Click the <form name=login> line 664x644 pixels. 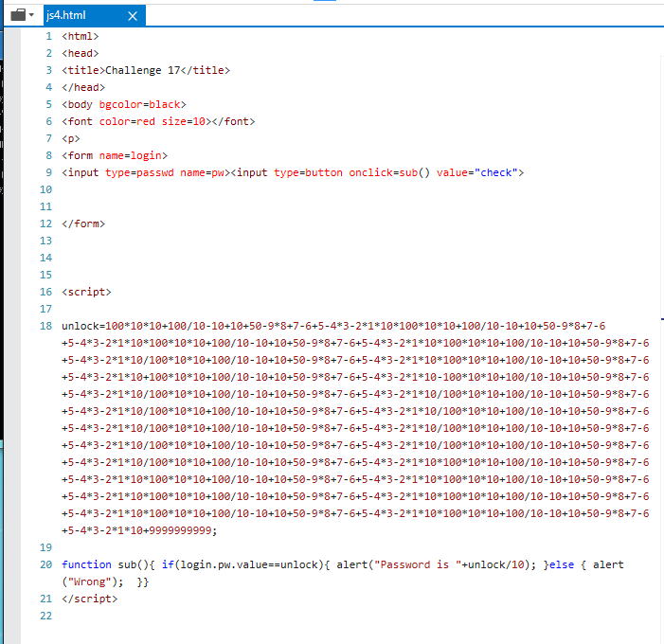(x=115, y=156)
